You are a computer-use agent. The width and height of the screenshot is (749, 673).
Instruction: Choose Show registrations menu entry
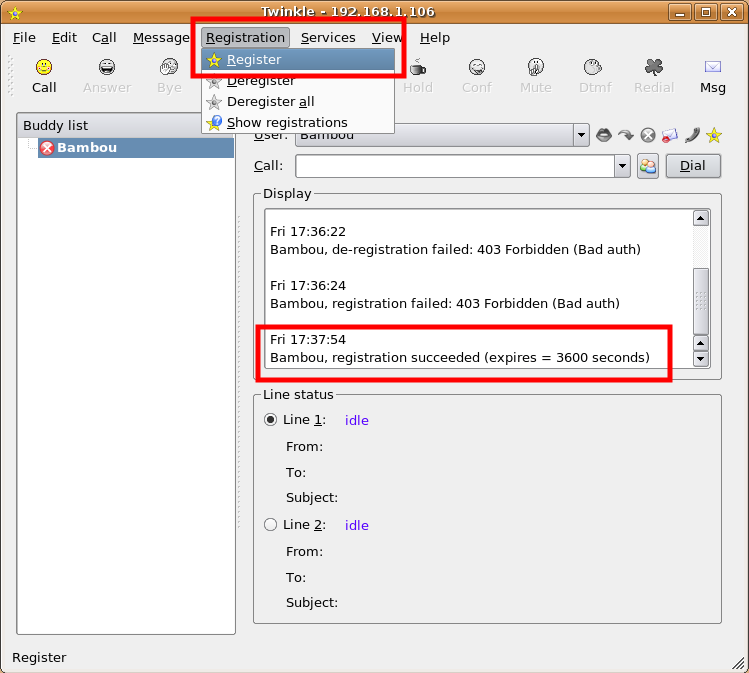299,123
